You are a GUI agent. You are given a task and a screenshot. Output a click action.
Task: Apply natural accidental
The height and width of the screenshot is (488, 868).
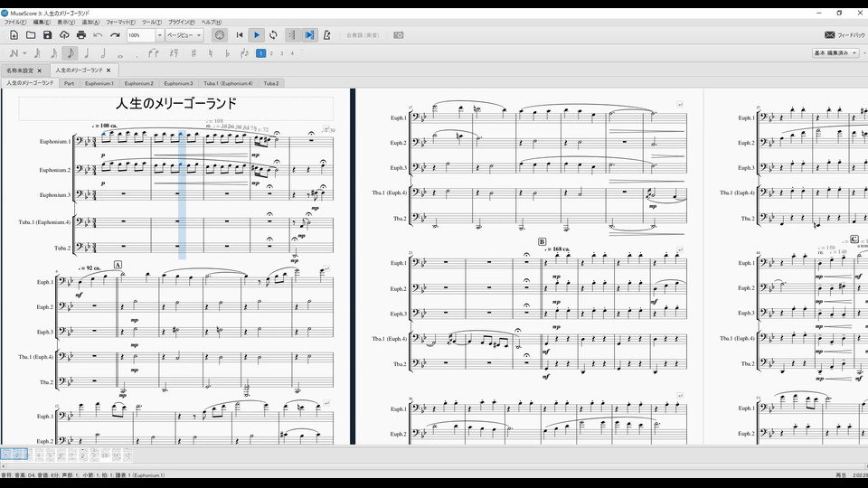pos(211,53)
